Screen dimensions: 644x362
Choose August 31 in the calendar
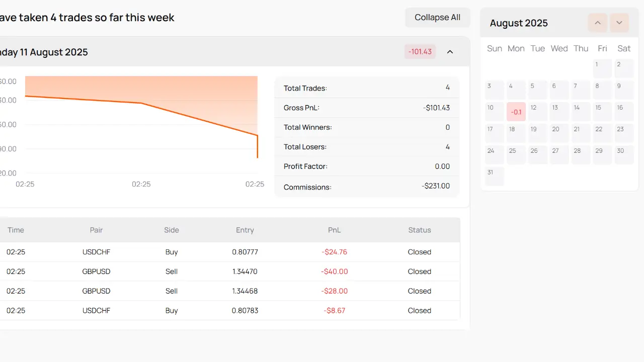(x=495, y=176)
